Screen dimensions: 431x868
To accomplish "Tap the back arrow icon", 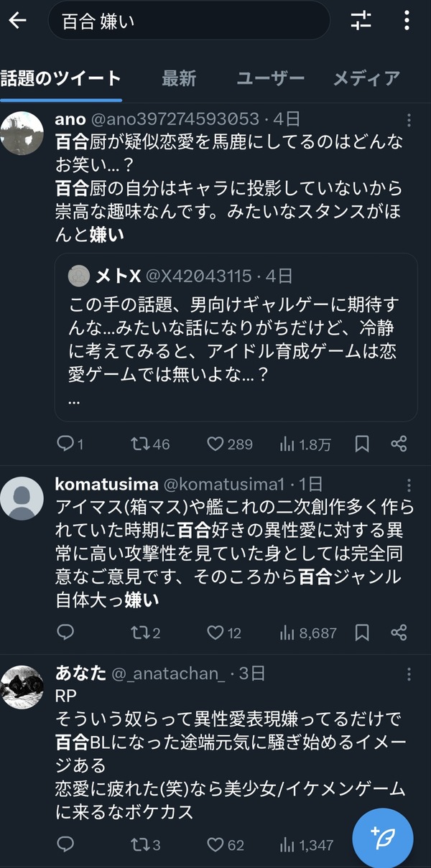I will click(x=17, y=21).
